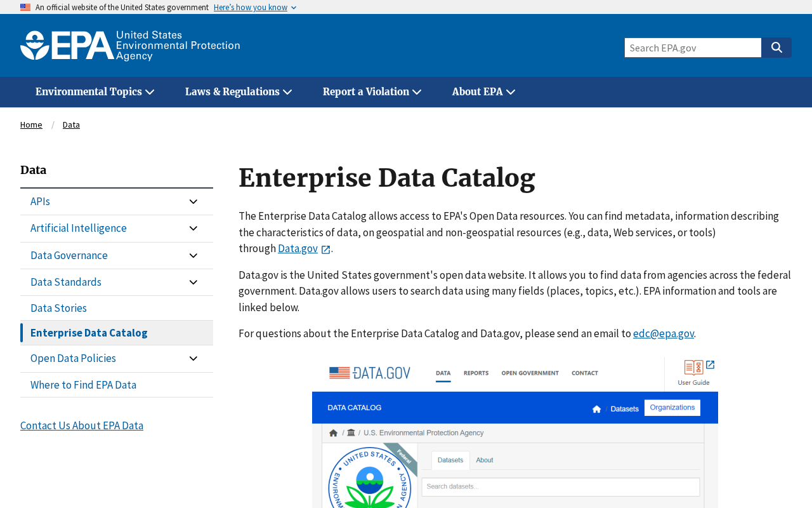Open the User Guide icon in the Data.gov image

pyautogui.click(x=693, y=373)
